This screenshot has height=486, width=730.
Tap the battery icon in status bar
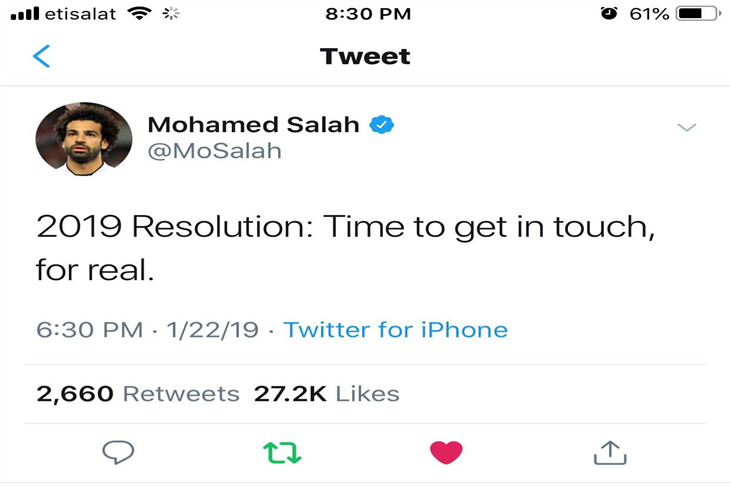(699, 14)
